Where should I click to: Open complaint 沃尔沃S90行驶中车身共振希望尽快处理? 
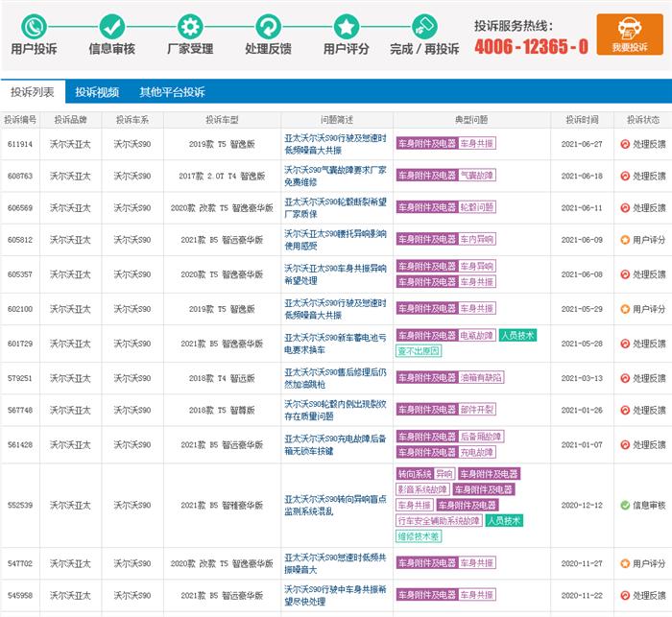tap(335, 596)
